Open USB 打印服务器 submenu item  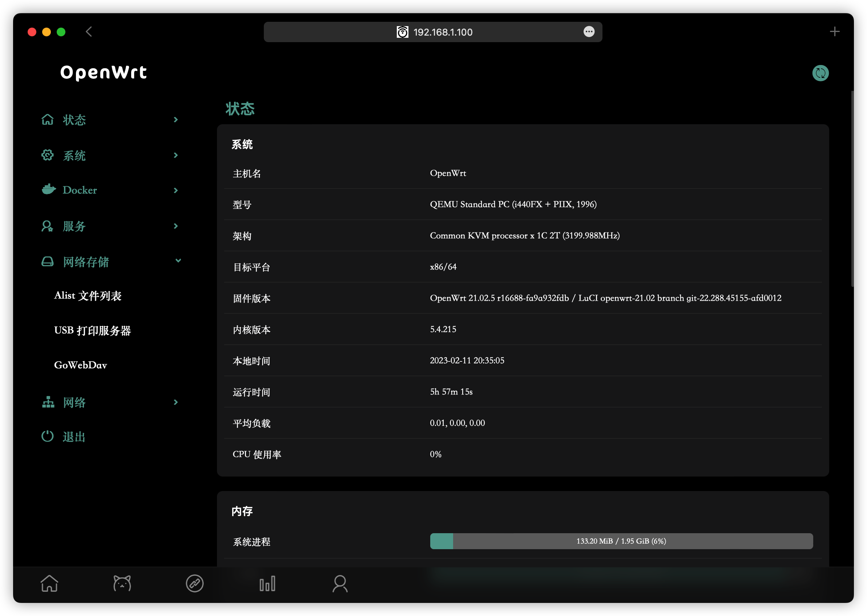point(92,331)
